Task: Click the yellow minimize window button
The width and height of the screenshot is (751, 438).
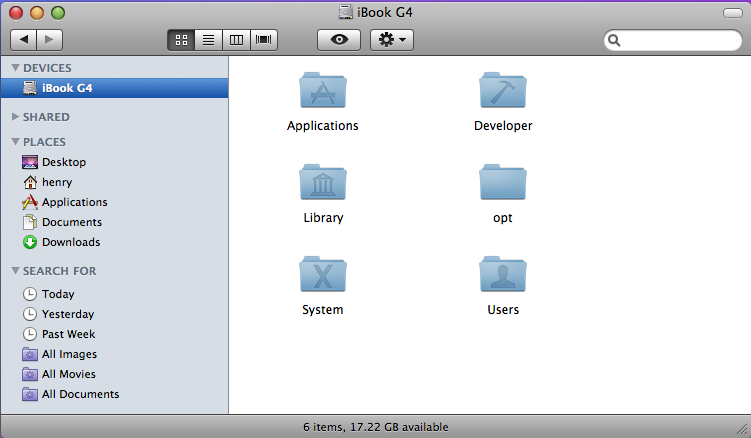Action: 37,13
